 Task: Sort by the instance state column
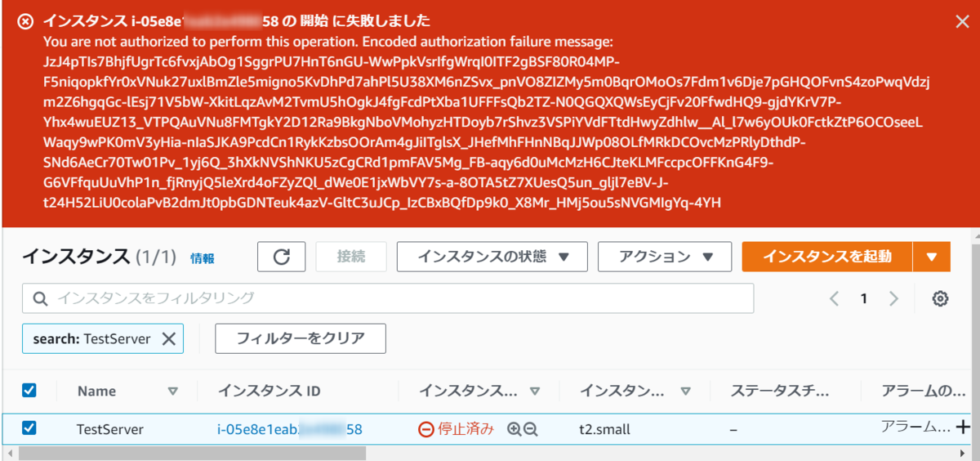coord(535,392)
